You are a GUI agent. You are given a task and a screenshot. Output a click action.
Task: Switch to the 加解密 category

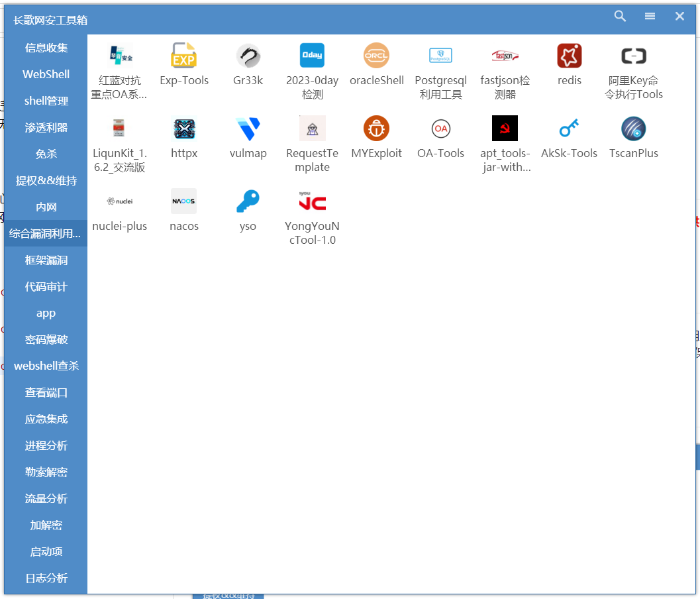tap(46, 525)
